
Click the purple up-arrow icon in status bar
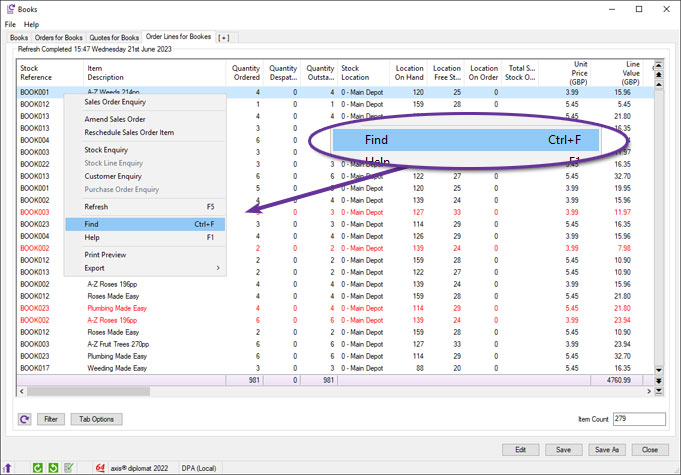pos(9,467)
